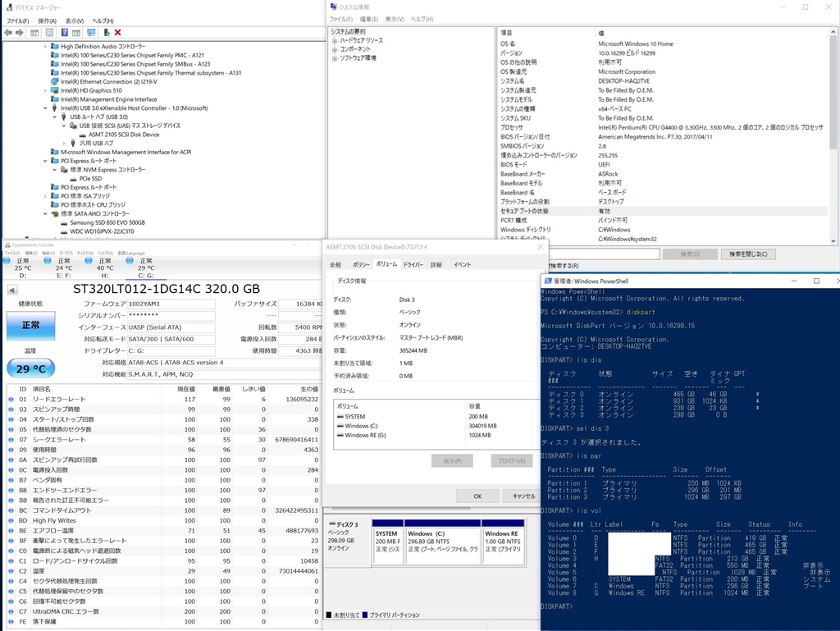Click the scan for hardware changes monitor icon
Screen dimensions: 840x631
click(x=91, y=32)
